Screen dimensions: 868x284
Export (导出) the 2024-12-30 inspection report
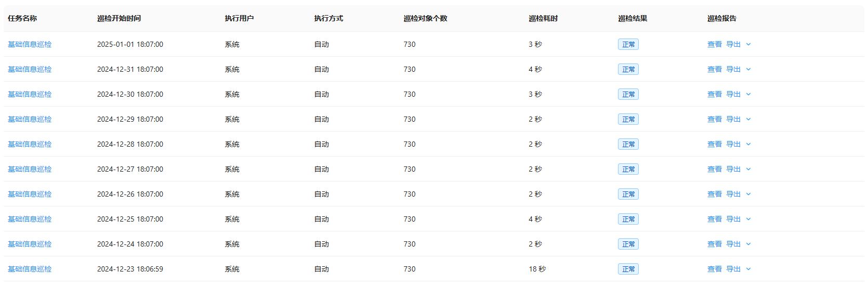tap(733, 94)
